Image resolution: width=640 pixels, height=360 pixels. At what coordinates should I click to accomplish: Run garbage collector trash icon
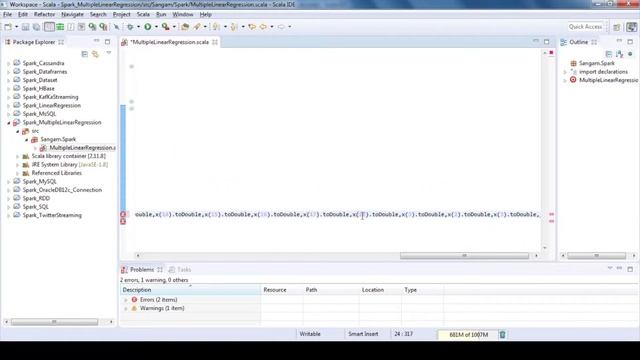pos(502,334)
